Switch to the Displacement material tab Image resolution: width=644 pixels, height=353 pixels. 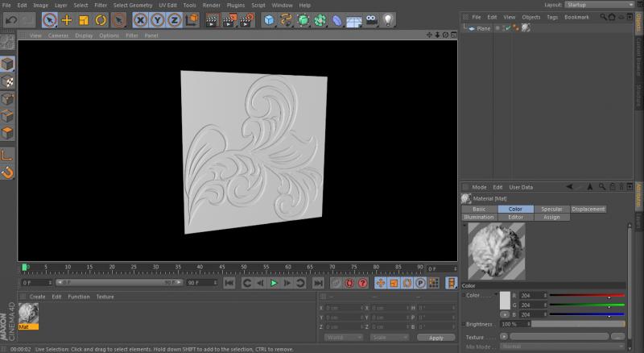tap(588, 210)
